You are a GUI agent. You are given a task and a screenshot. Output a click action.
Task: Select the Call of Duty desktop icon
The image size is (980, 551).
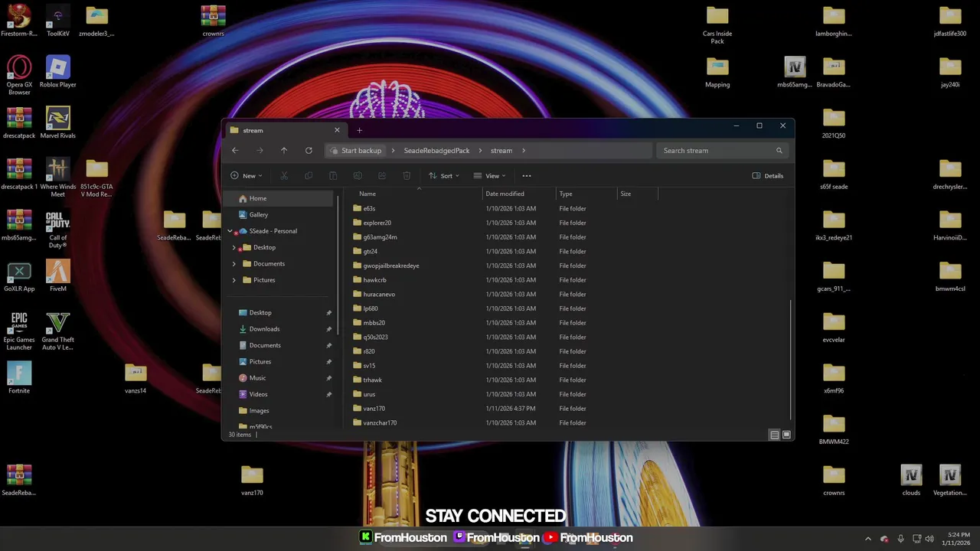[x=57, y=228]
